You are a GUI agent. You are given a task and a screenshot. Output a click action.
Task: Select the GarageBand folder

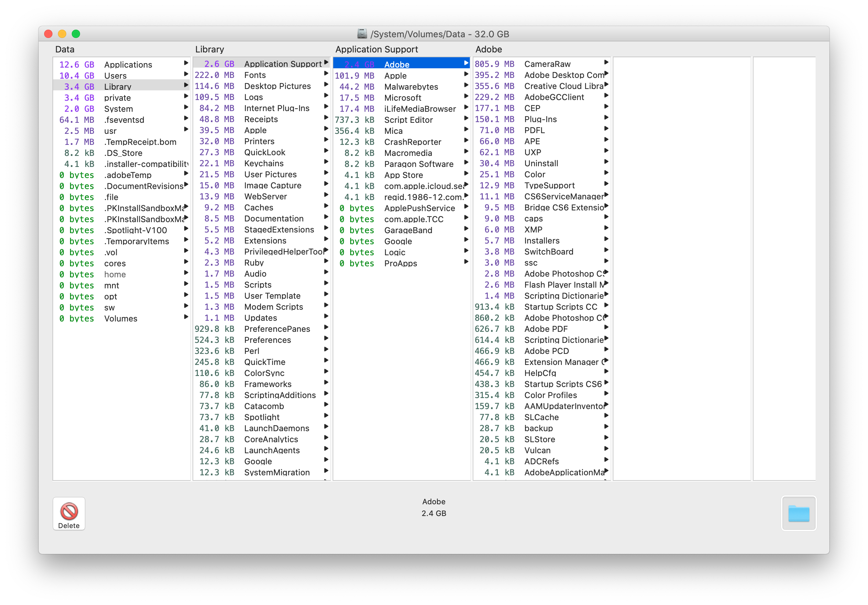click(x=402, y=230)
